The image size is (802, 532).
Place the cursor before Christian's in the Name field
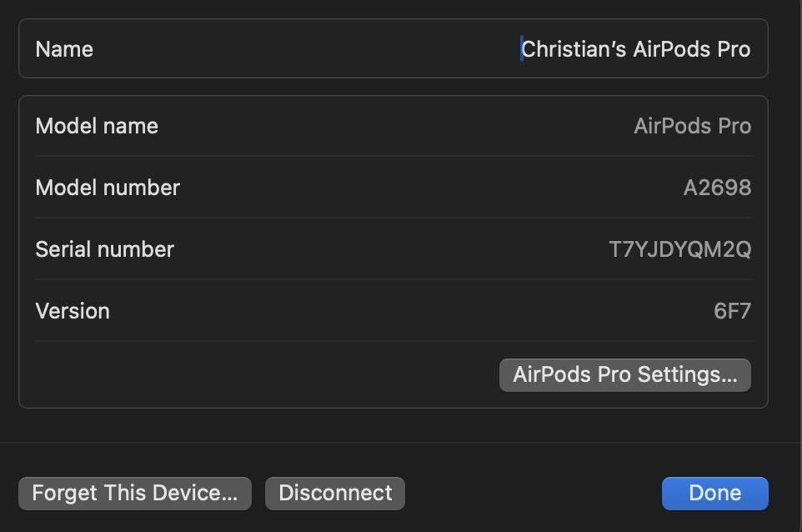tap(523, 49)
